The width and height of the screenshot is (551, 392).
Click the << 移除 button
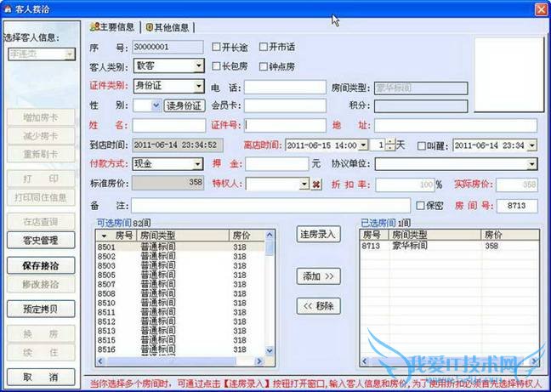(x=318, y=306)
